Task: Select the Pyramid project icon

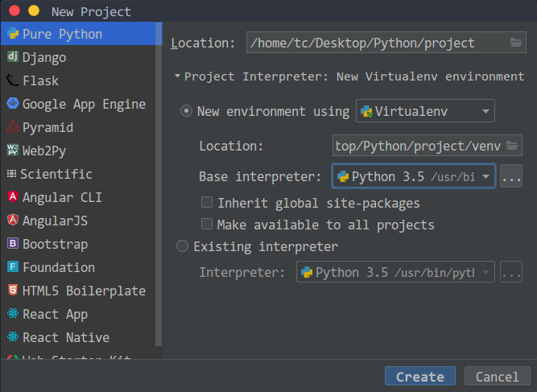Action: (13, 127)
